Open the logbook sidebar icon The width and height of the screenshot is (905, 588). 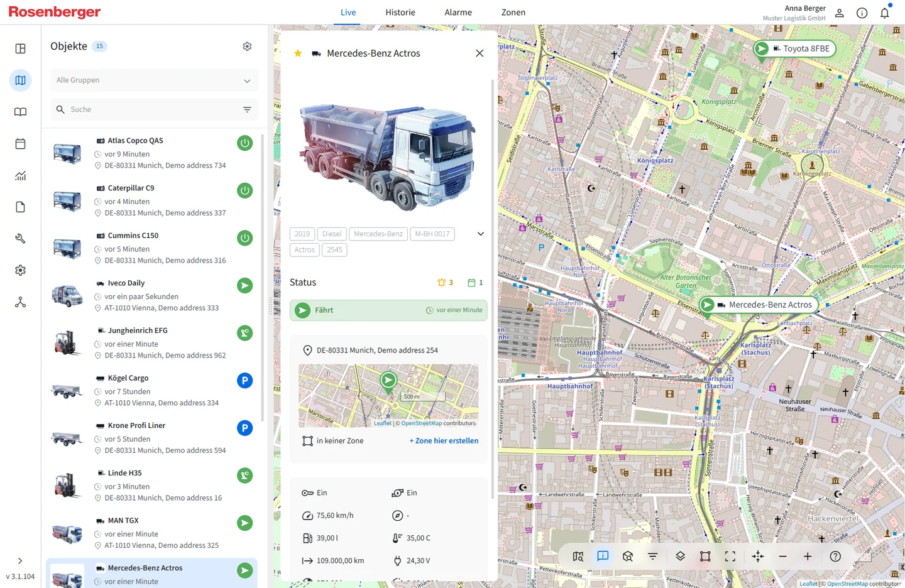(x=20, y=112)
